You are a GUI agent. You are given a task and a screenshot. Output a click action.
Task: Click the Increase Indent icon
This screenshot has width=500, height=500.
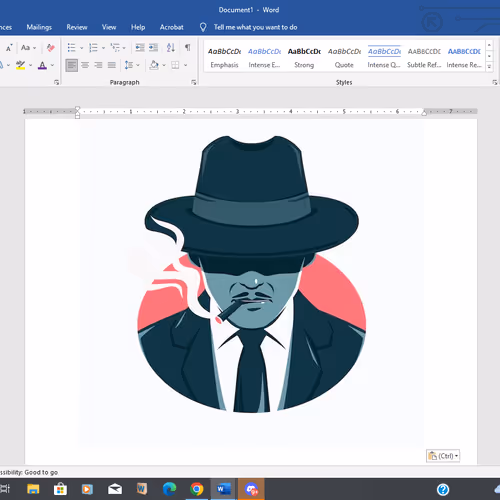tap(154, 48)
